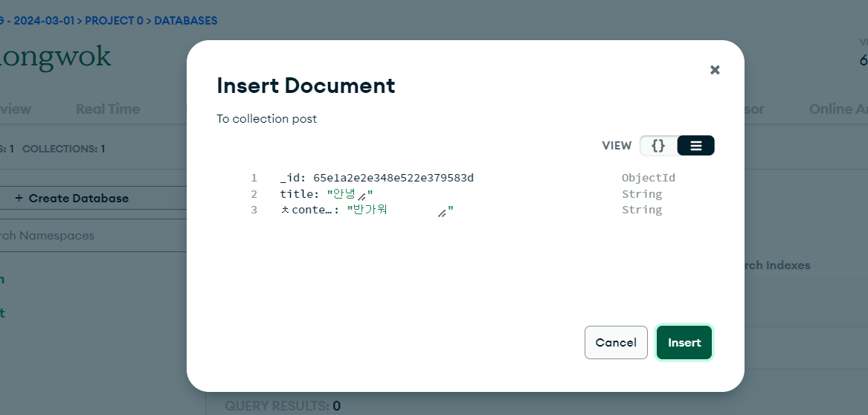This screenshot has height=415, width=868.
Task: Open the Real Time tab
Action: click(108, 109)
